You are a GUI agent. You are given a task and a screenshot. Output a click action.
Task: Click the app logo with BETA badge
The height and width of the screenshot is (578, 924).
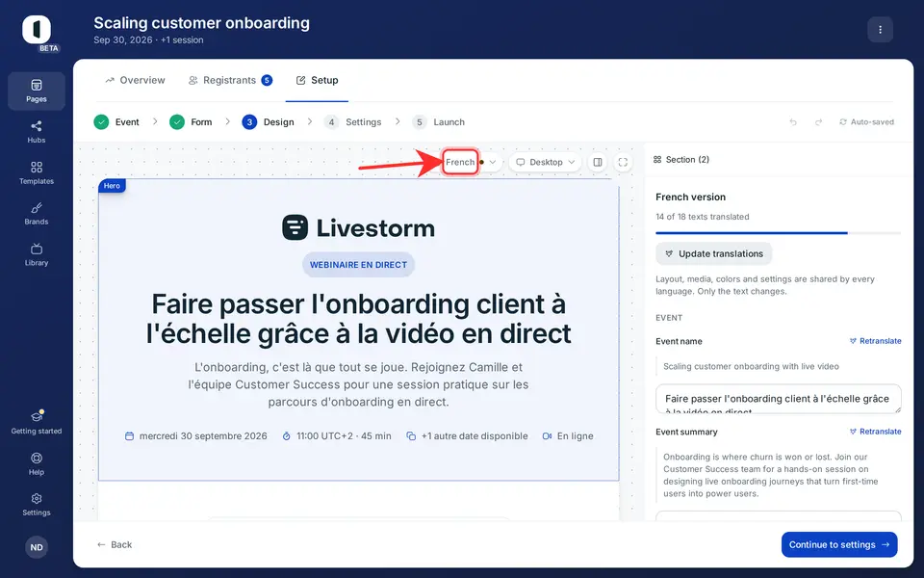tap(37, 31)
